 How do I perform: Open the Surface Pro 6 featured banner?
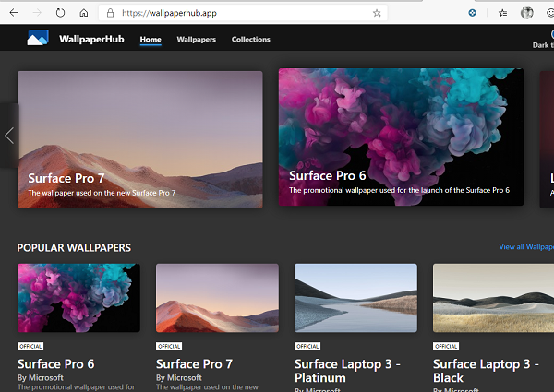pyautogui.click(x=401, y=137)
